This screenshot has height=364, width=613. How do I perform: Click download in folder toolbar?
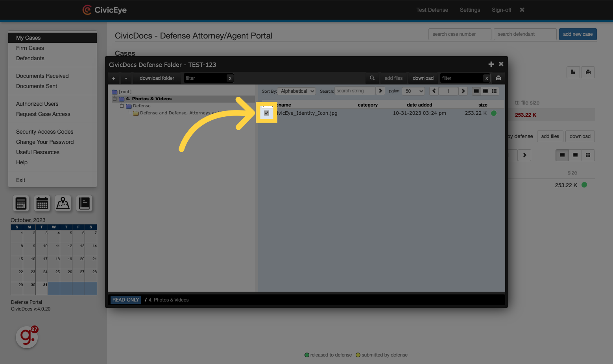tap(423, 78)
